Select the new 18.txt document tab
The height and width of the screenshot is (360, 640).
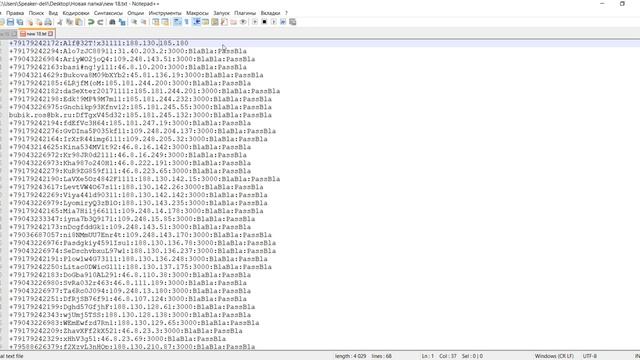36,34
